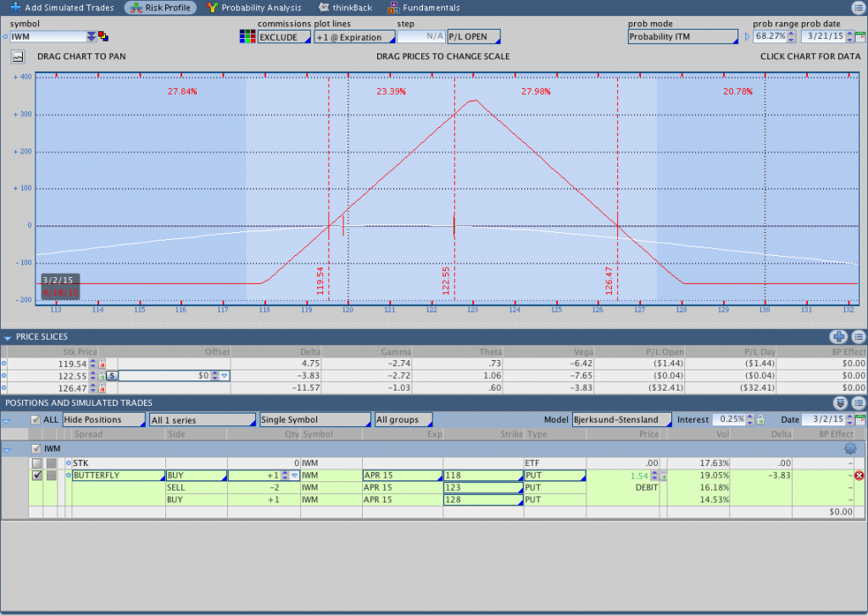Image resolution: width=868 pixels, height=616 pixels.
Task: Open the prob date calendar icon
Action: [860, 37]
